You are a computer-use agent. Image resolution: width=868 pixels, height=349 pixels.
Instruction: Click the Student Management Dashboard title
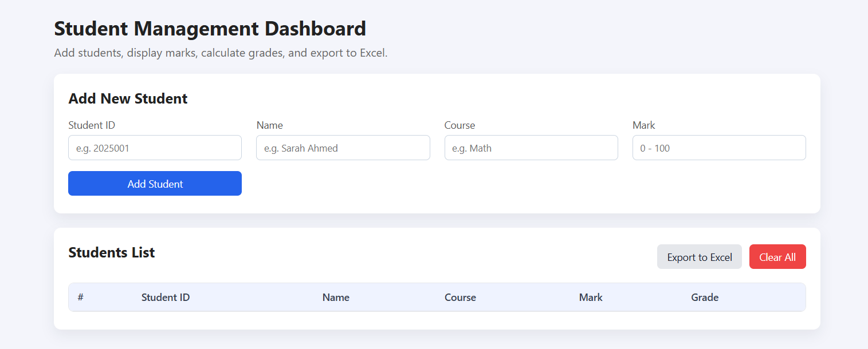pos(210,29)
